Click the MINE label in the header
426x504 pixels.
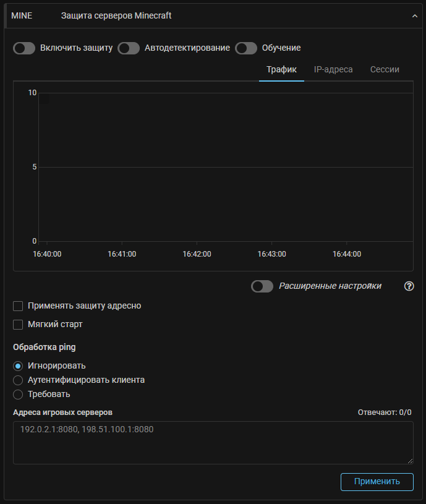point(22,15)
